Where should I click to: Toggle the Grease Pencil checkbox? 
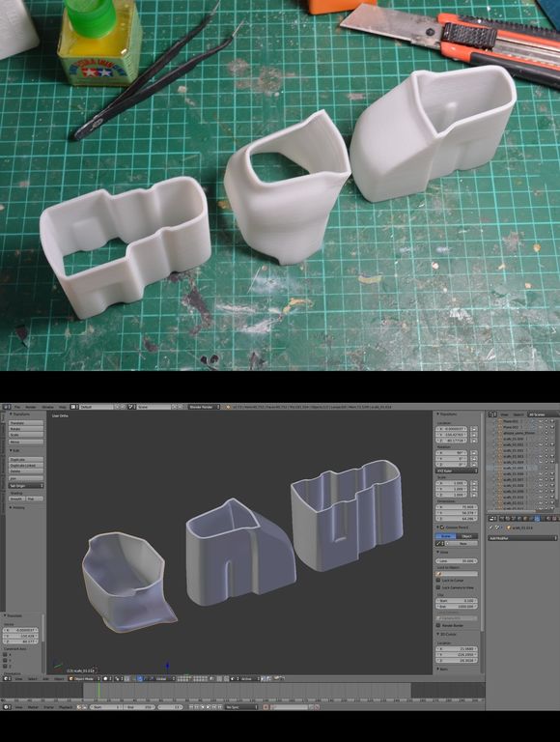point(442,528)
